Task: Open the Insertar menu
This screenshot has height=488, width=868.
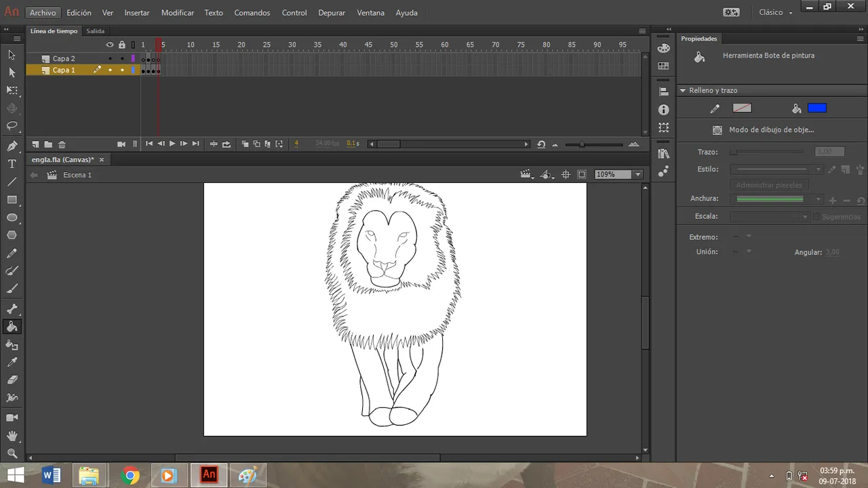Action: (137, 13)
